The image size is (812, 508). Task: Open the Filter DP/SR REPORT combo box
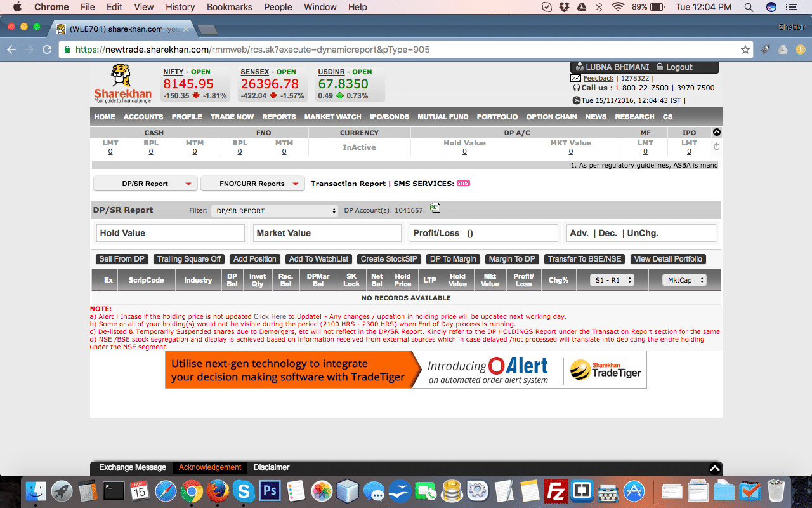pyautogui.click(x=275, y=211)
